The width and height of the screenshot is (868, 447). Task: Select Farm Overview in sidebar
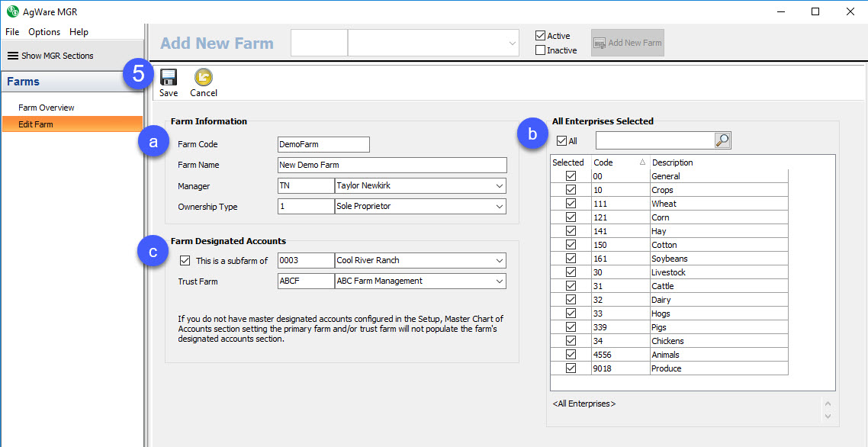pos(47,108)
